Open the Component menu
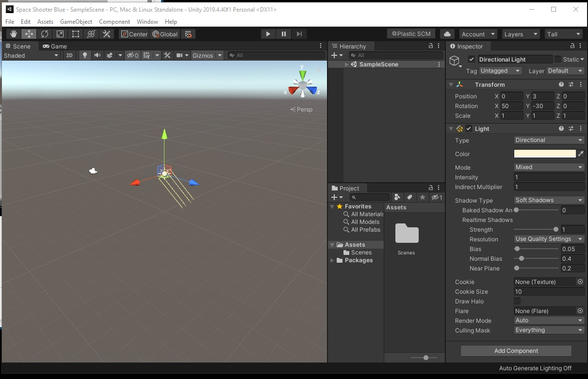 click(114, 22)
